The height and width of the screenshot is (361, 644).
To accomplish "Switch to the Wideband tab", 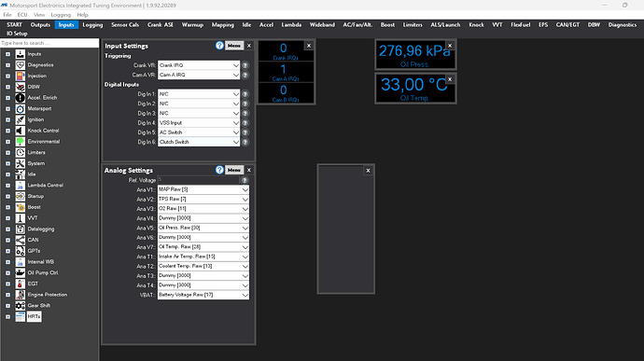I will point(322,24).
